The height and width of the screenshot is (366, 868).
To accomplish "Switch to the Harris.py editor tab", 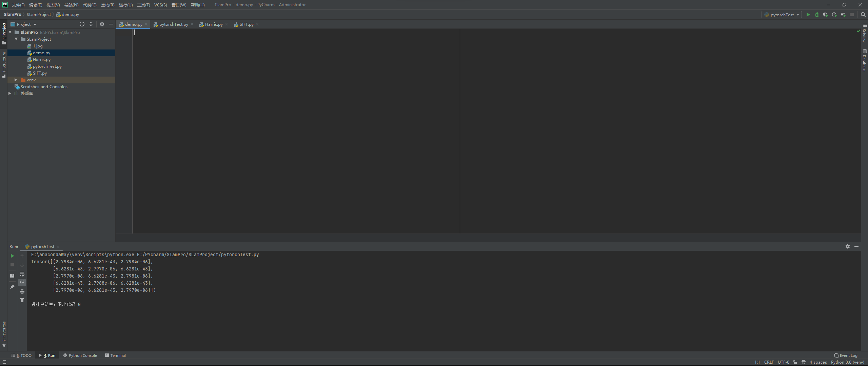I will 213,24.
